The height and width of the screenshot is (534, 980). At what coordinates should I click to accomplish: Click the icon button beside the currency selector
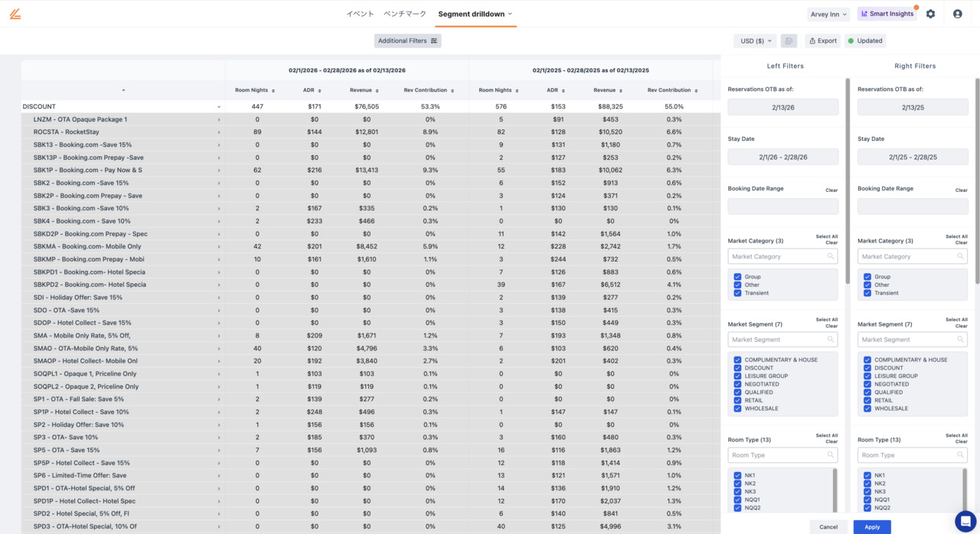point(789,41)
